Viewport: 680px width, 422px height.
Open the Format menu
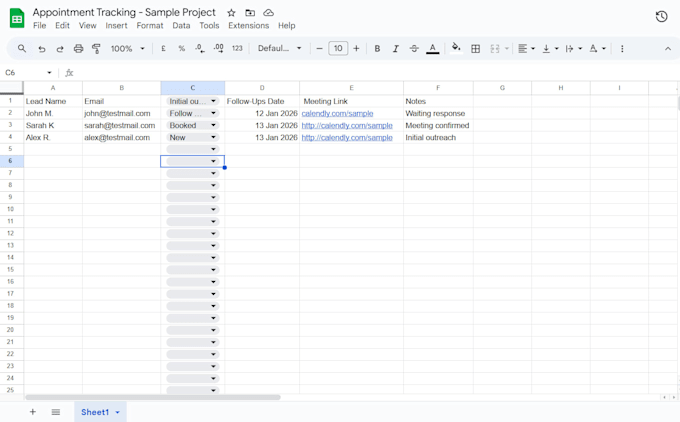[x=150, y=26]
